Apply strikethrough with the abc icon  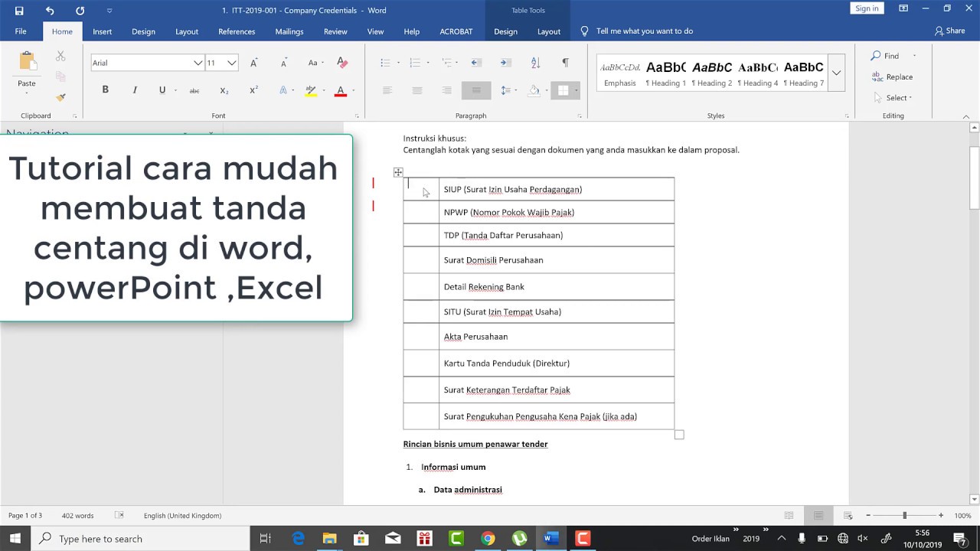coord(194,90)
